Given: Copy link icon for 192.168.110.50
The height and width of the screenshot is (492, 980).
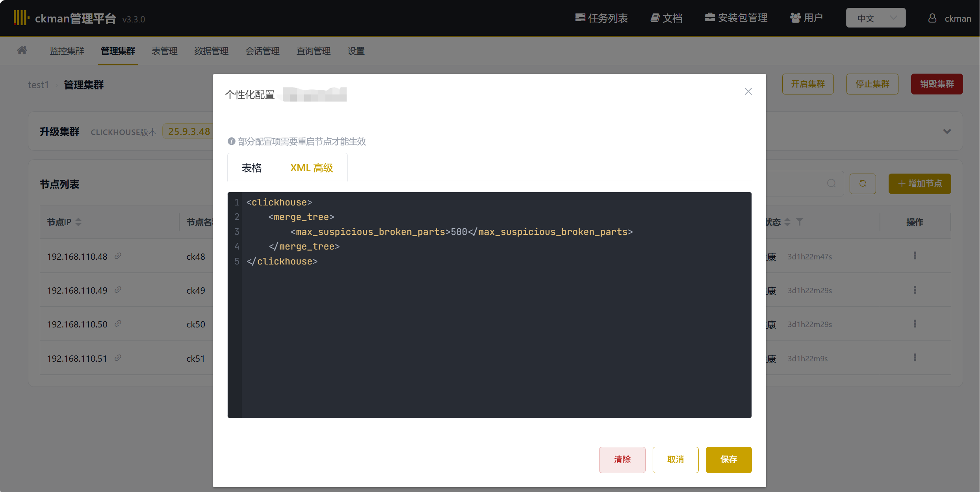Looking at the screenshot, I should (118, 324).
